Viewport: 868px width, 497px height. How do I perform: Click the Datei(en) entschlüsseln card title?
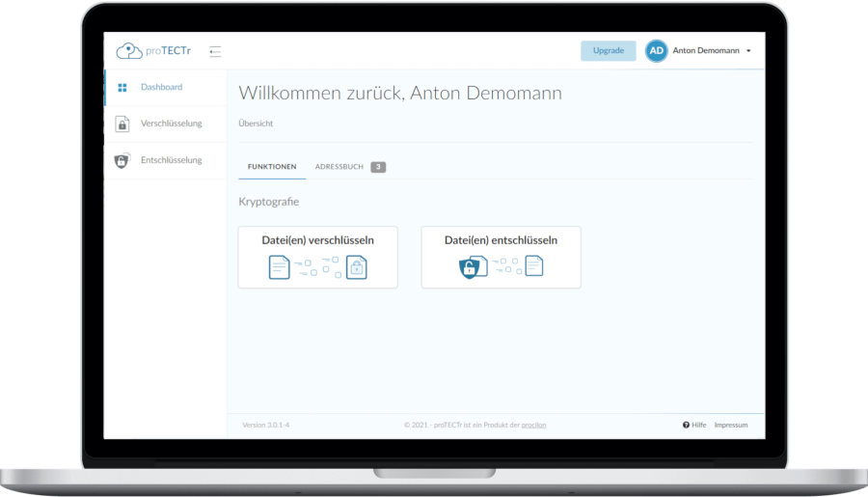click(x=501, y=240)
